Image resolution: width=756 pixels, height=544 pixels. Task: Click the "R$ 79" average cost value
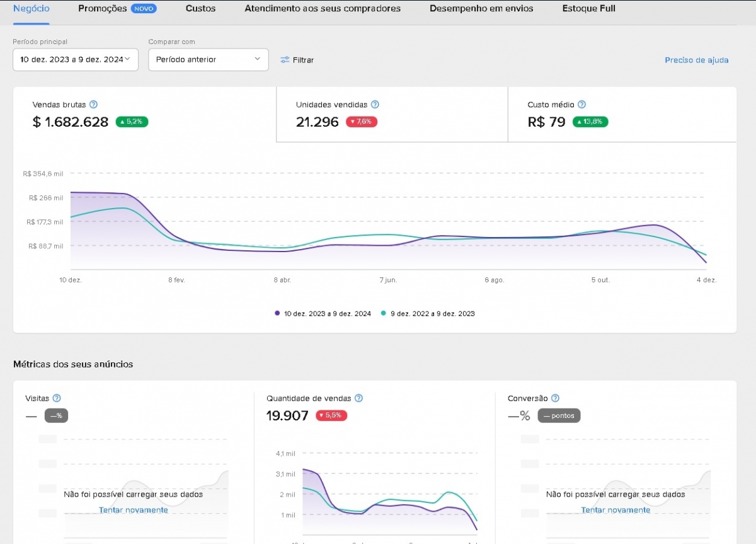[x=547, y=122]
